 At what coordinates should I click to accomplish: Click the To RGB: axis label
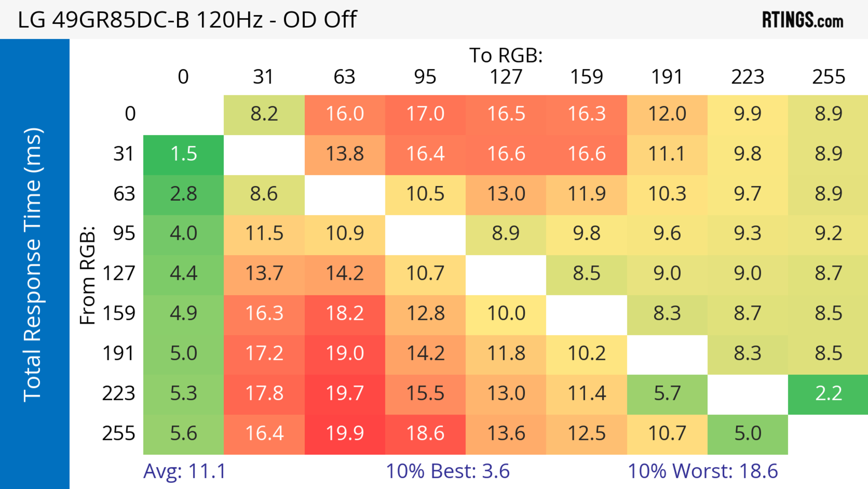(x=506, y=55)
